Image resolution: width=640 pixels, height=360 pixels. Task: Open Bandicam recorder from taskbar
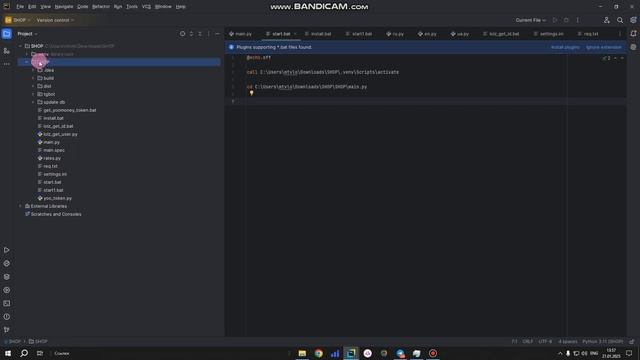[x=433, y=353]
